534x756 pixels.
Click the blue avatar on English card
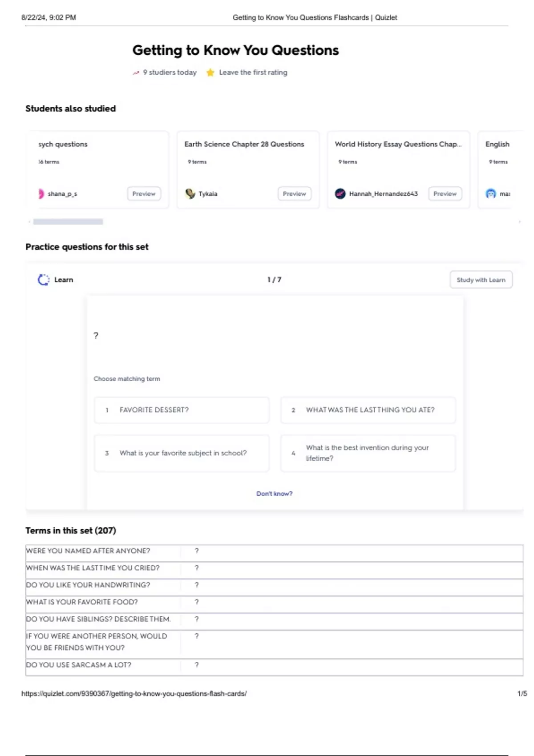491,194
